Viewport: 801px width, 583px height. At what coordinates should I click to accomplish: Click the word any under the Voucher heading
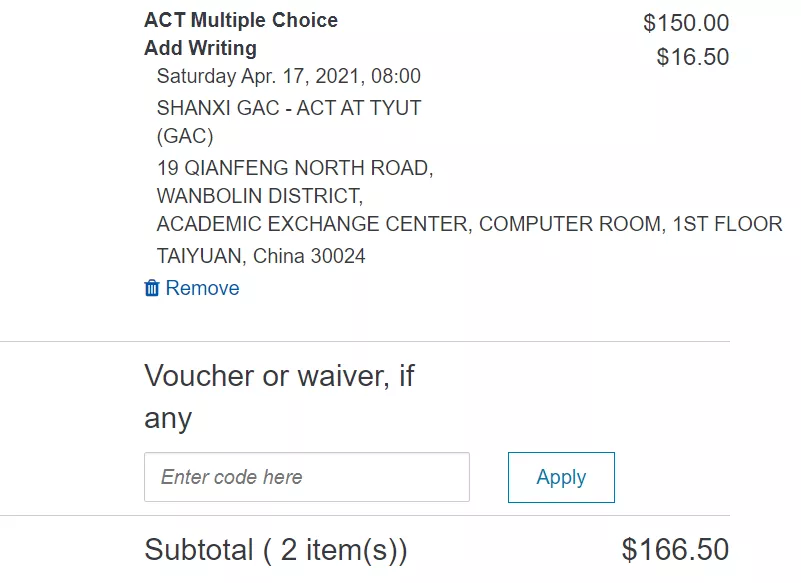click(168, 419)
